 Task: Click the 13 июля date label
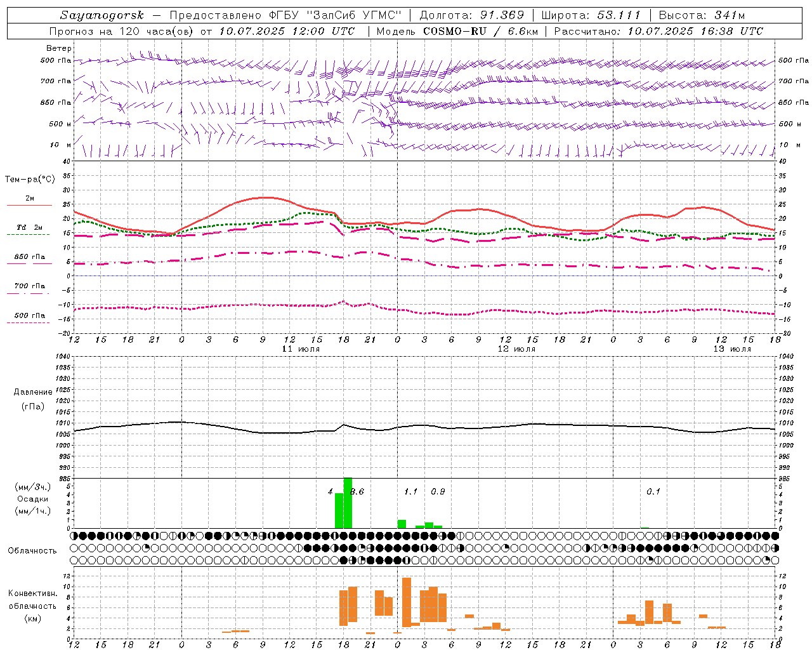pos(732,349)
